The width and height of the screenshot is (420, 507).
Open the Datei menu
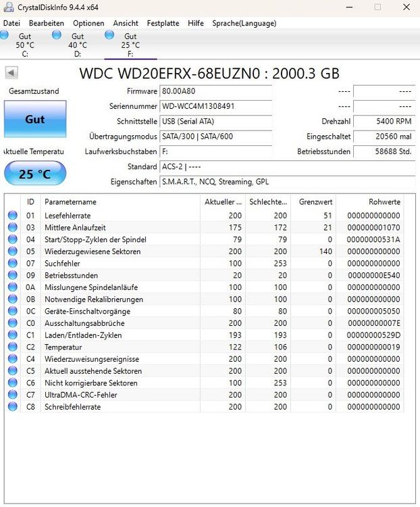point(11,23)
